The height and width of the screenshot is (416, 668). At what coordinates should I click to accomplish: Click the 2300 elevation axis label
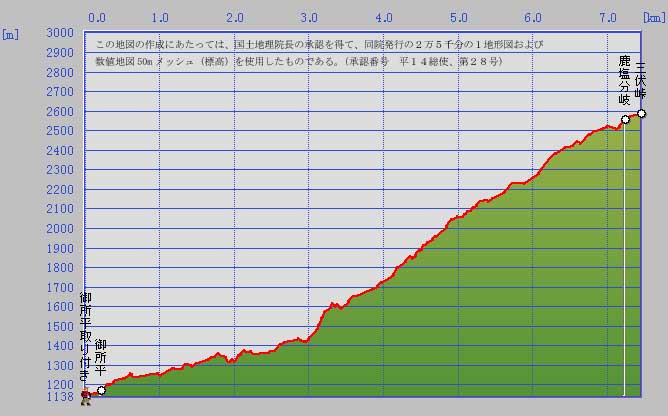click(x=60, y=170)
